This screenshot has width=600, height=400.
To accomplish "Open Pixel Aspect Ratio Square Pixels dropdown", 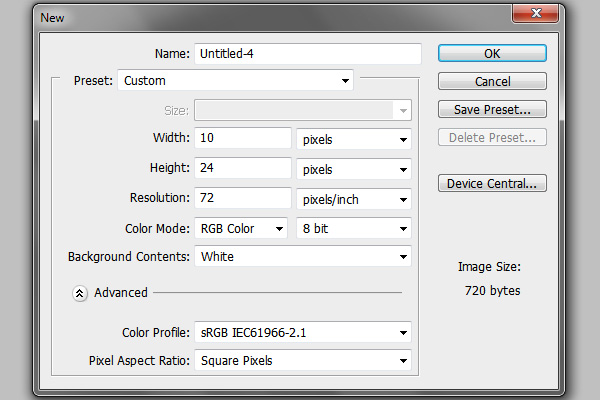I will coord(303,360).
